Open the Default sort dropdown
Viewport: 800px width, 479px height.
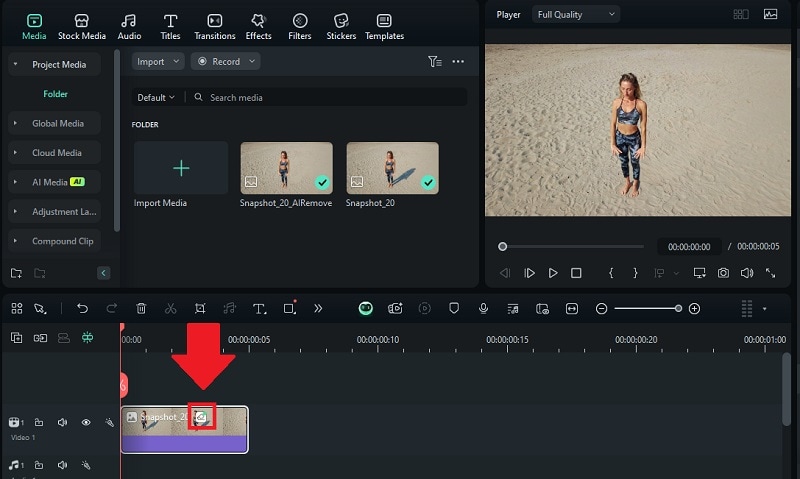tap(156, 97)
